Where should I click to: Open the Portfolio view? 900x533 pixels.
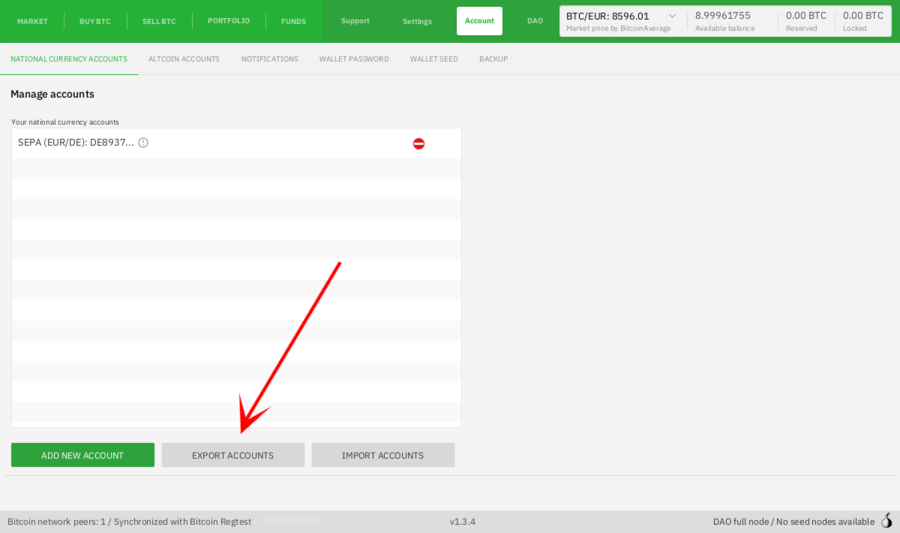click(229, 21)
